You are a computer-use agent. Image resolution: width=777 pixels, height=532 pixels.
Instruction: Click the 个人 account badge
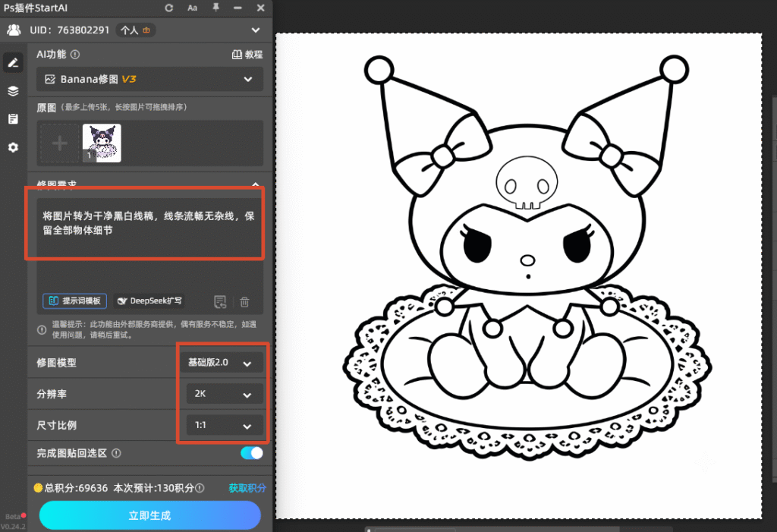click(135, 30)
